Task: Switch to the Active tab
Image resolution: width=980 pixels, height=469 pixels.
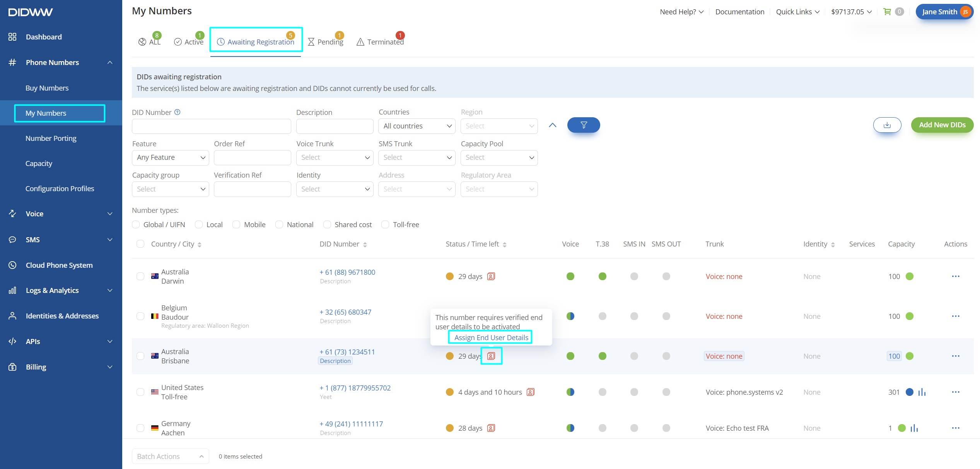Action: coord(189,41)
